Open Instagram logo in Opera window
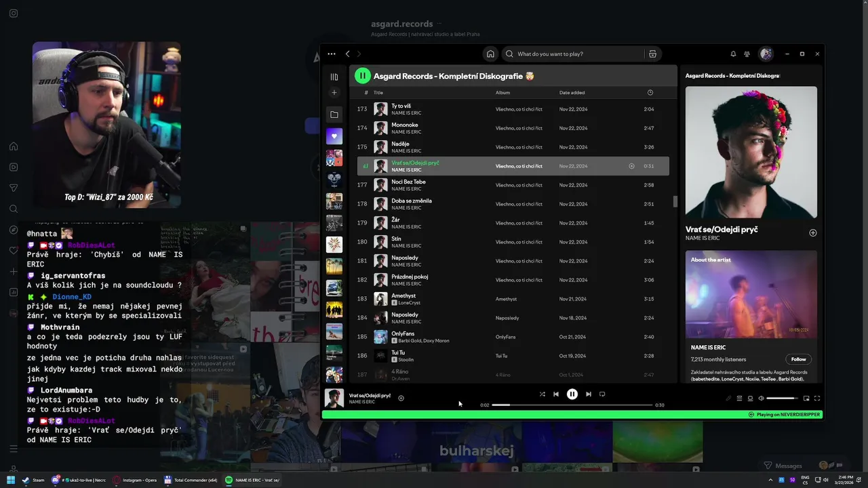 click(x=14, y=13)
